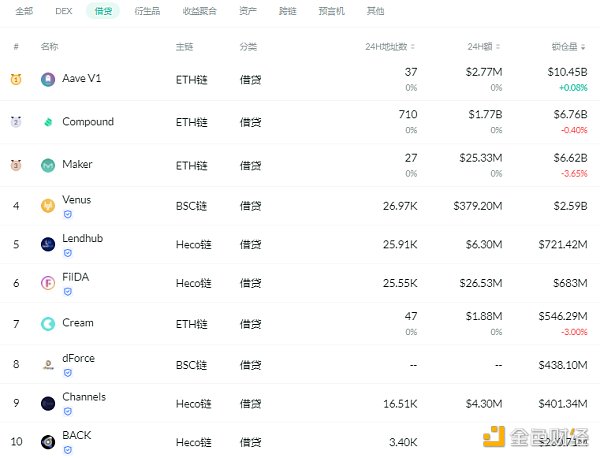Sort by 24H地址数 column arrow

[413, 47]
